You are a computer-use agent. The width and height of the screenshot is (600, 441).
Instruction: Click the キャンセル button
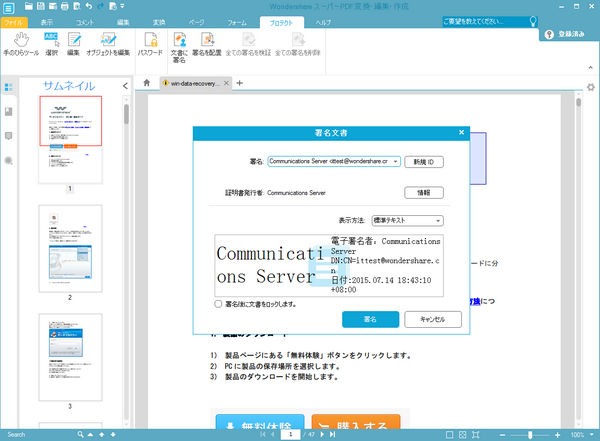click(x=433, y=319)
